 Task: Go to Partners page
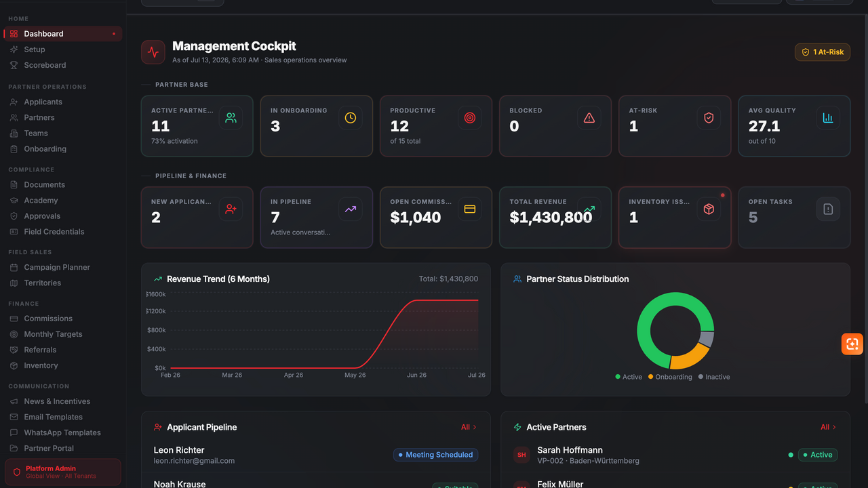tap(62, 117)
